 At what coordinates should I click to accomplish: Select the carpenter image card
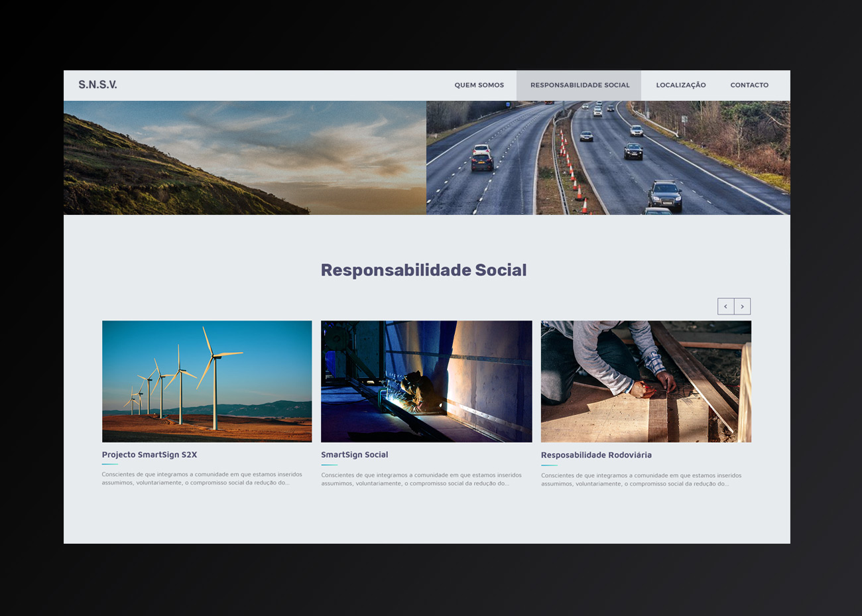pyautogui.click(x=646, y=381)
